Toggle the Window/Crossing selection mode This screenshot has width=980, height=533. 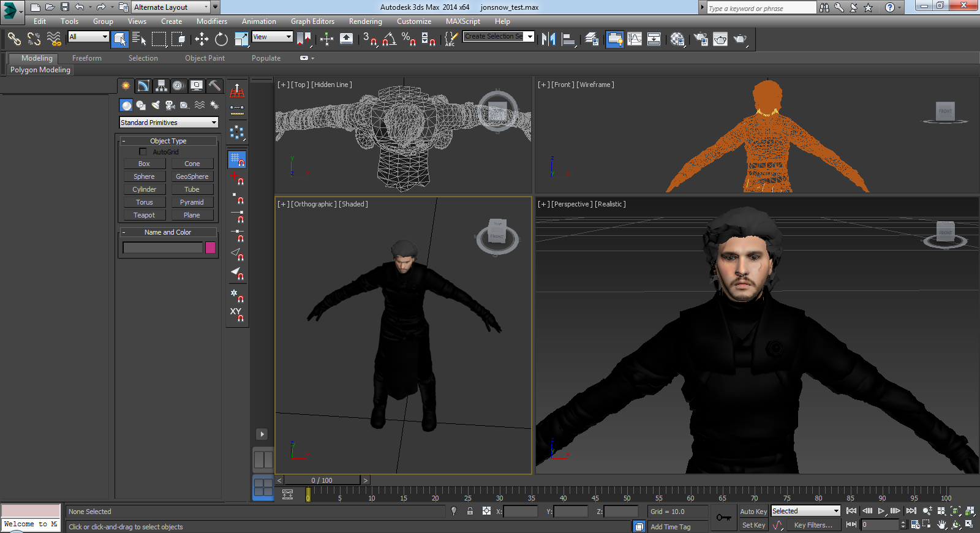(x=178, y=39)
